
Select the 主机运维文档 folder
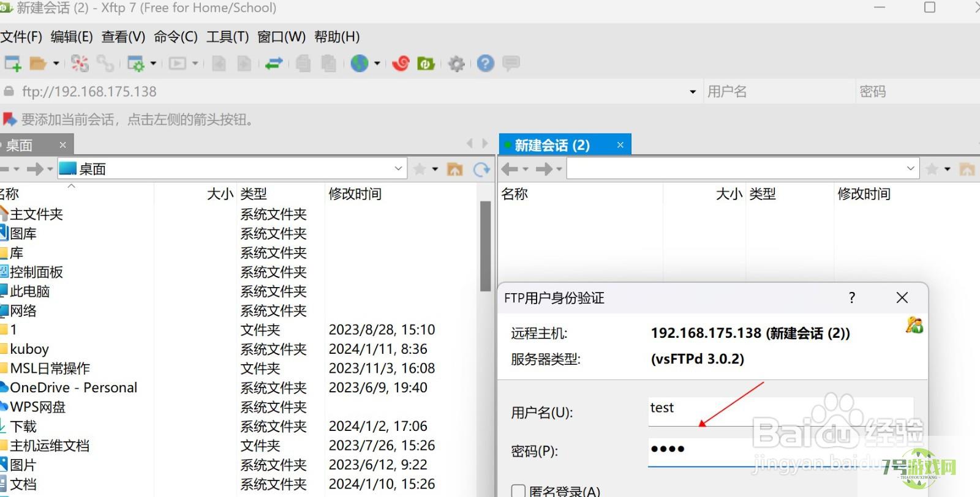click(239, 446)
